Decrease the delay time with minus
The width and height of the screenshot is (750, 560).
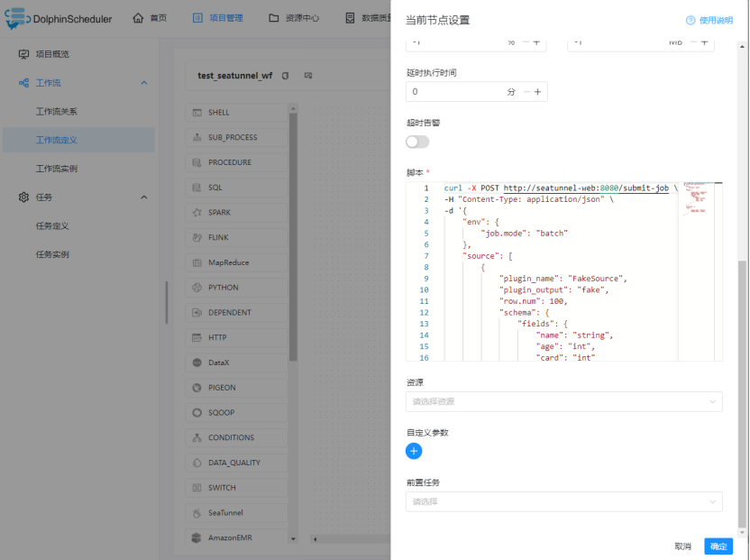point(526,91)
